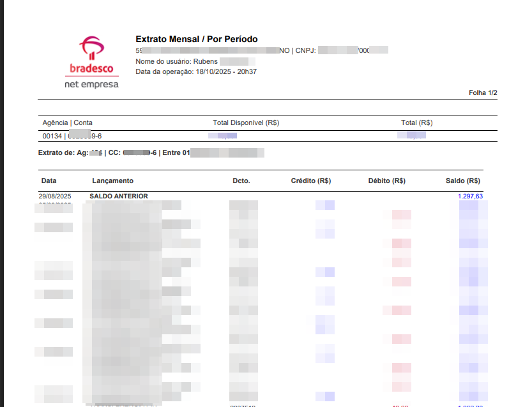The image size is (532, 407).
Task: Click the 'Folha 1/2' page indicator
Action: 483,93
